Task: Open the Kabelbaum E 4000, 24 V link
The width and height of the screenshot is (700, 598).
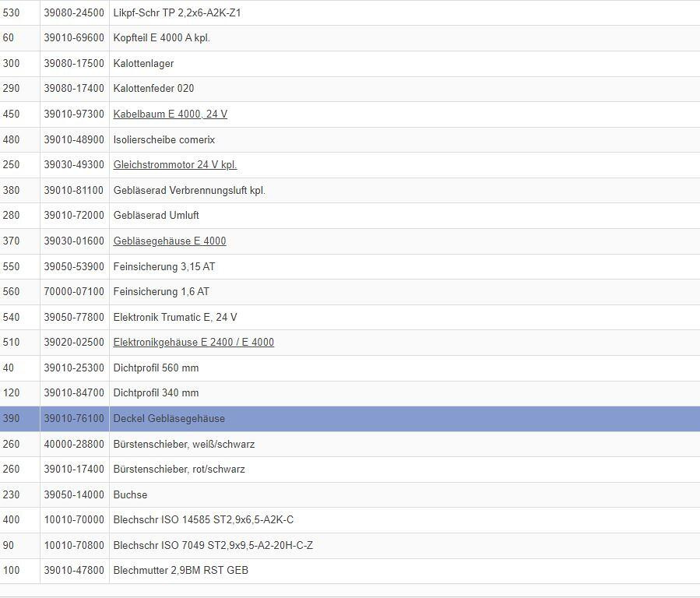Action: point(170,114)
